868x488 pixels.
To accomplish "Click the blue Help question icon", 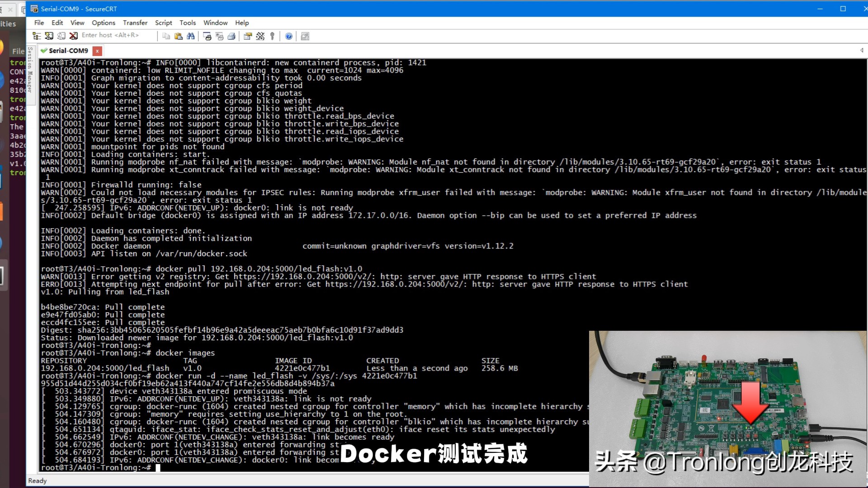I will [x=289, y=36].
